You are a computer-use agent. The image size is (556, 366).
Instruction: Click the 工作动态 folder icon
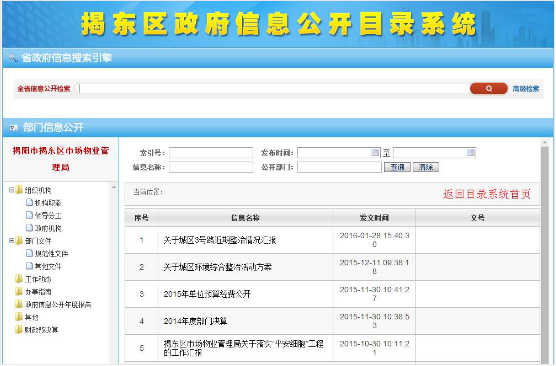click(19, 279)
